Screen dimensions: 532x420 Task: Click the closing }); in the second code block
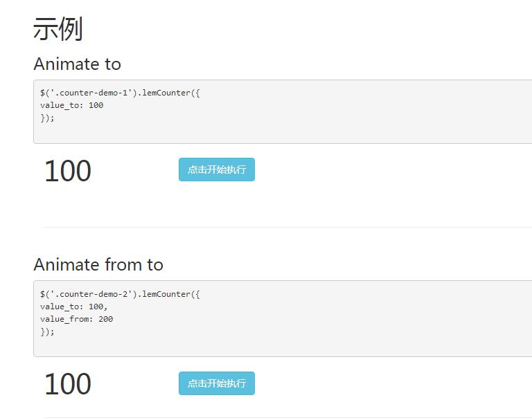click(47, 331)
